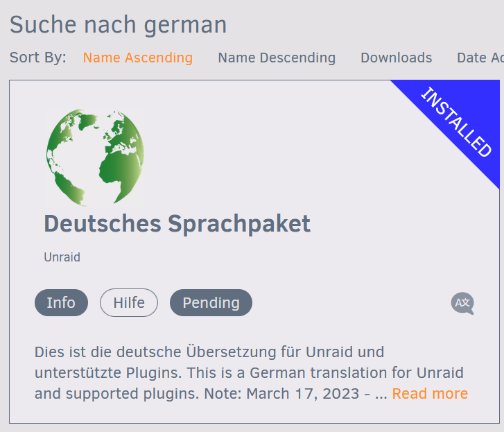This screenshot has height=432, width=504.
Task: Click the Info button
Action: tap(61, 303)
